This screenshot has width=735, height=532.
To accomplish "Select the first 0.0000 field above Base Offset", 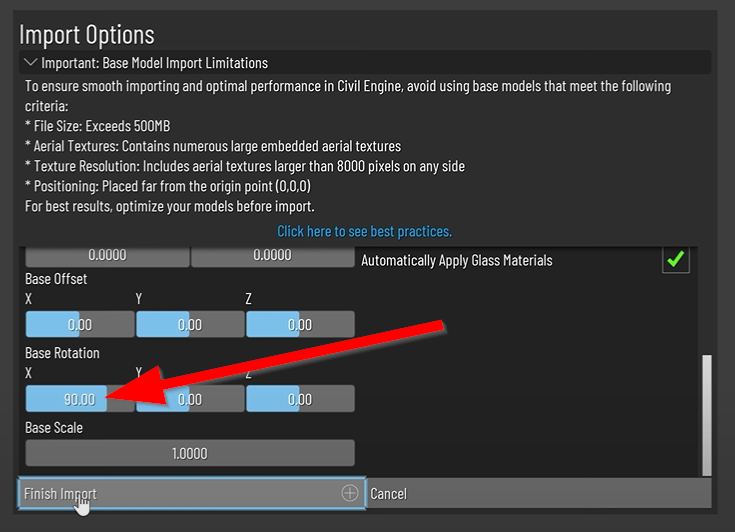I will [x=107, y=256].
